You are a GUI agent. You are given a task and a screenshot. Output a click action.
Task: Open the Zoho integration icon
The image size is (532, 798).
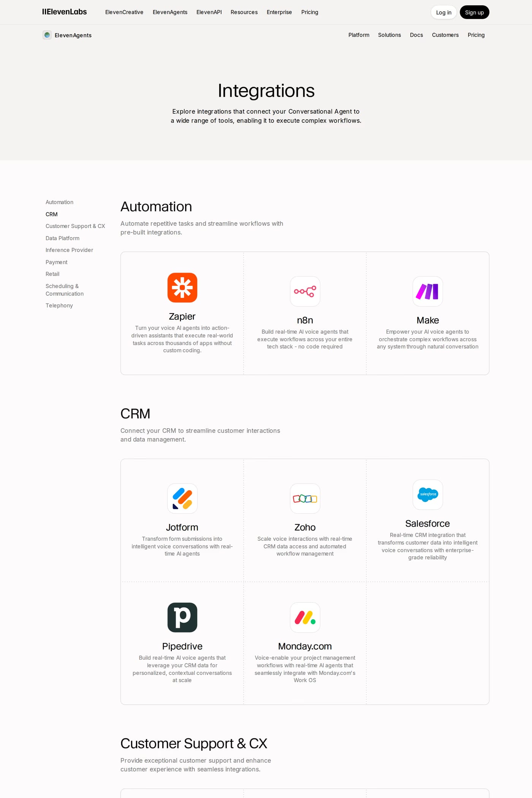(x=305, y=499)
